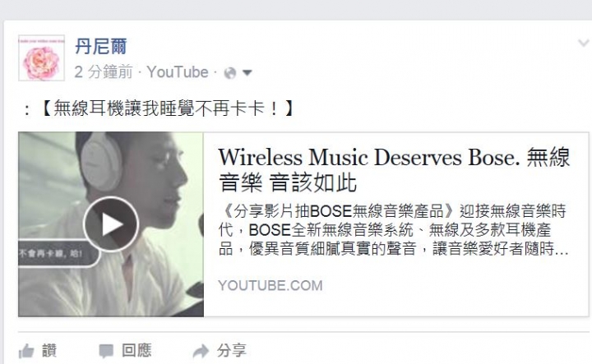Open the YouTube source link in header
The width and height of the screenshot is (592, 364).
tap(178, 71)
